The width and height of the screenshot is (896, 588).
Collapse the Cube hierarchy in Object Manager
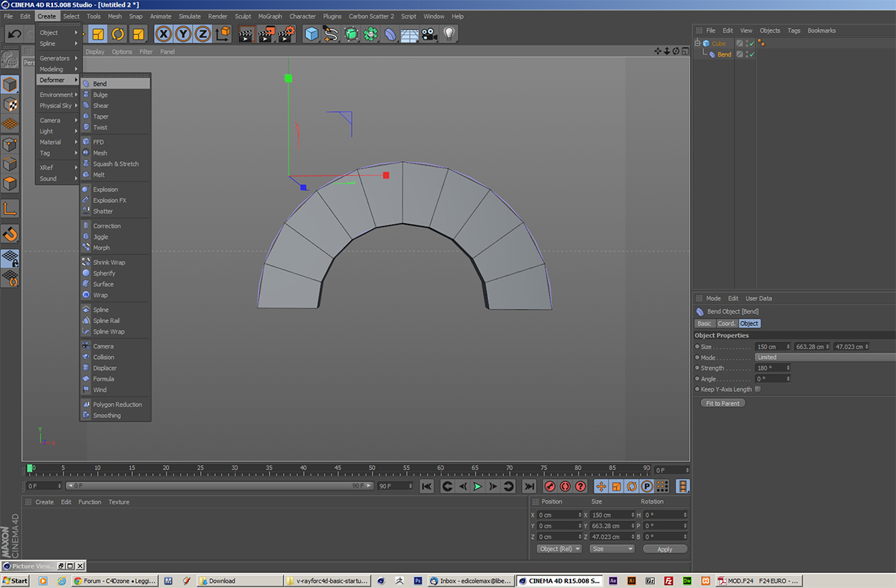pyautogui.click(x=699, y=43)
